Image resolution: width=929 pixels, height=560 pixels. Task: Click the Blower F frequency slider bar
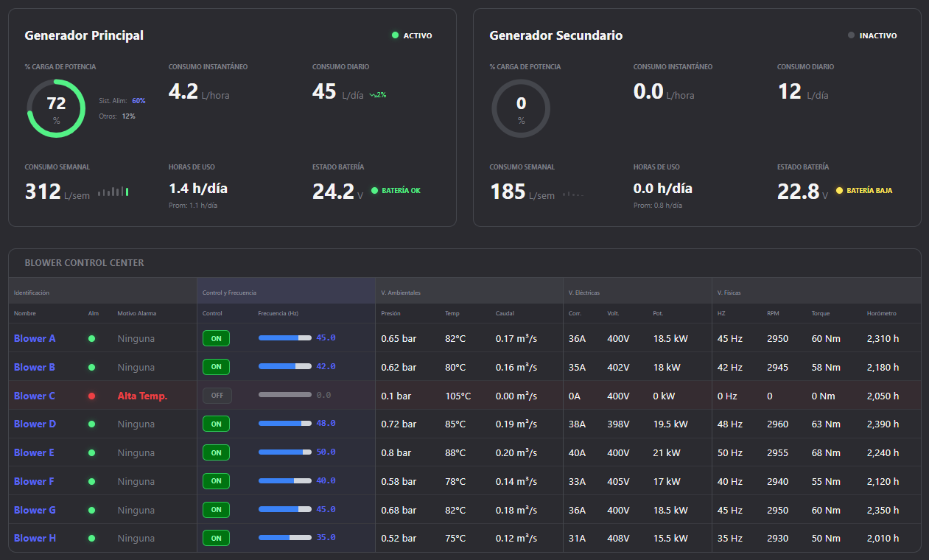click(x=284, y=480)
